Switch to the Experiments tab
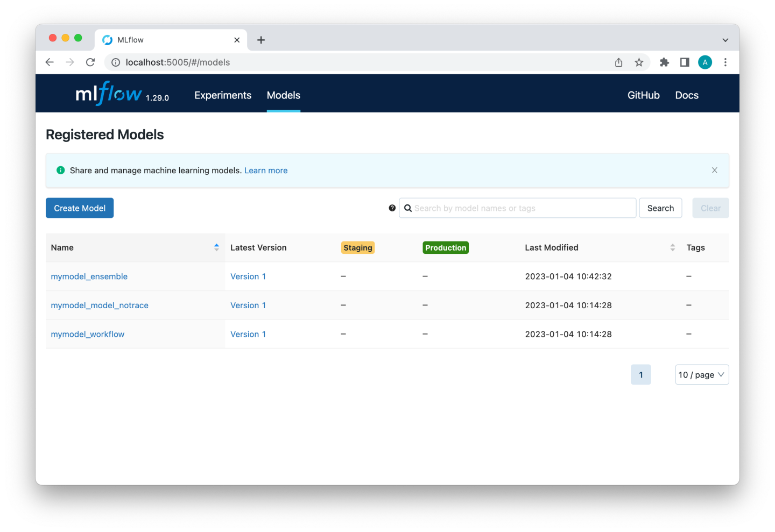The height and width of the screenshot is (532, 775). pyautogui.click(x=223, y=95)
